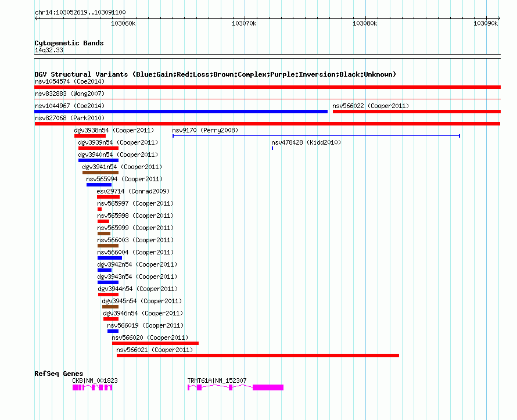Click the large final exon of TRMT61A
Viewport: 517px width, 420px height.
(x=268, y=387)
